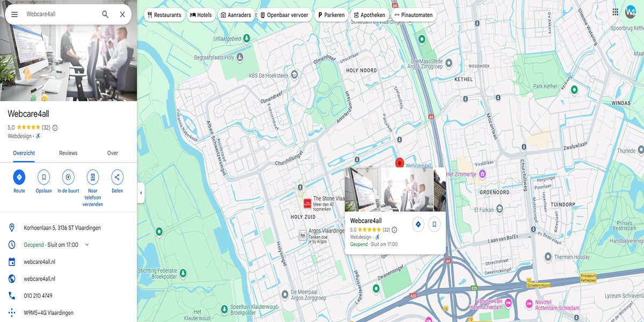This screenshot has height=322, width=644.
Task: Click the Webdesign category in side panel
Action: 20,136
